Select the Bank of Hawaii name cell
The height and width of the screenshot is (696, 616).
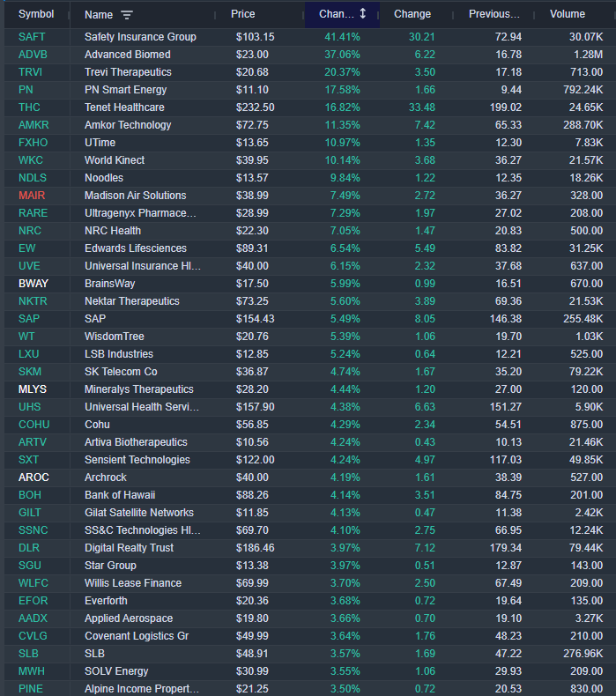coord(120,495)
